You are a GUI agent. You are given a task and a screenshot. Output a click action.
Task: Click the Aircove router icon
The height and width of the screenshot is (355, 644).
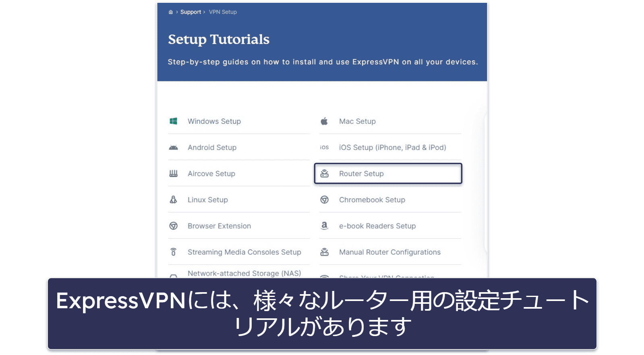174,174
